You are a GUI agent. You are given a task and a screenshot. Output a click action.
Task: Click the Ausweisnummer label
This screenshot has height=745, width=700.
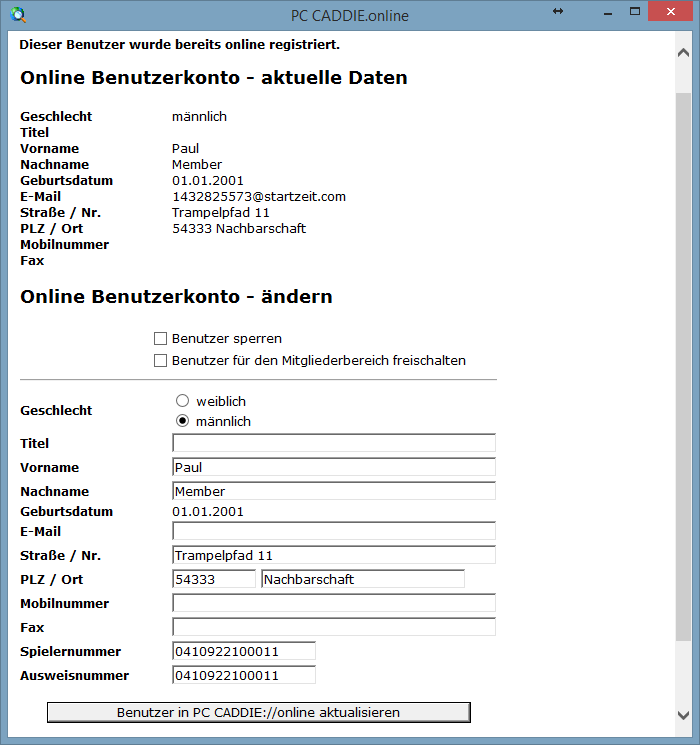tap(75, 675)
